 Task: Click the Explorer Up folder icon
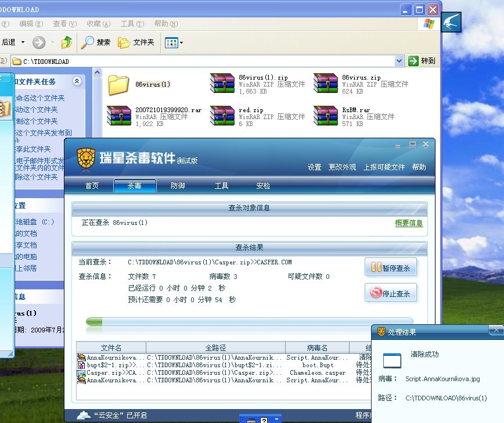(67, 42)
